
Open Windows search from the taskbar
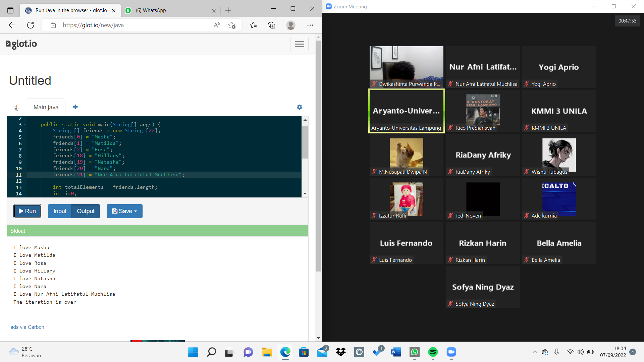[x=211, y=352]
